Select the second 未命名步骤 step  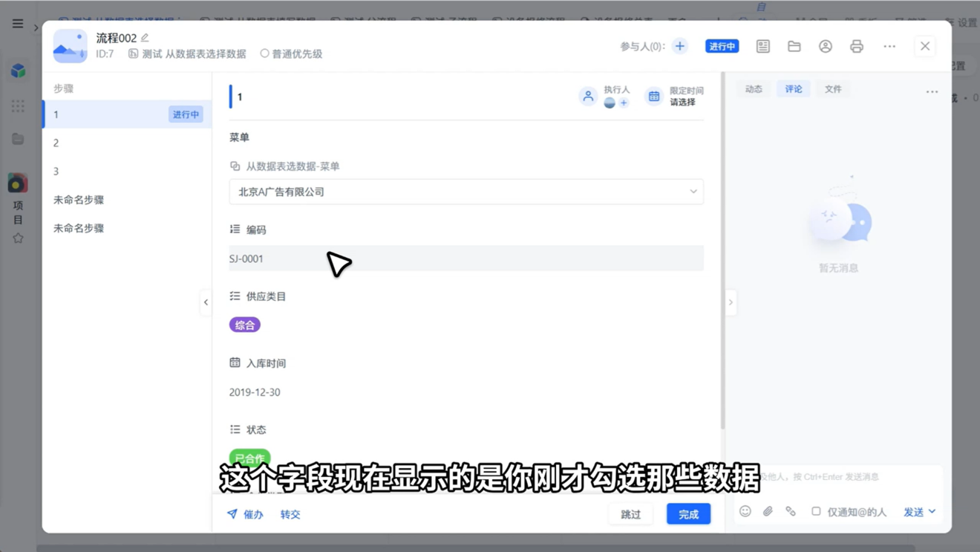point(127,228)
